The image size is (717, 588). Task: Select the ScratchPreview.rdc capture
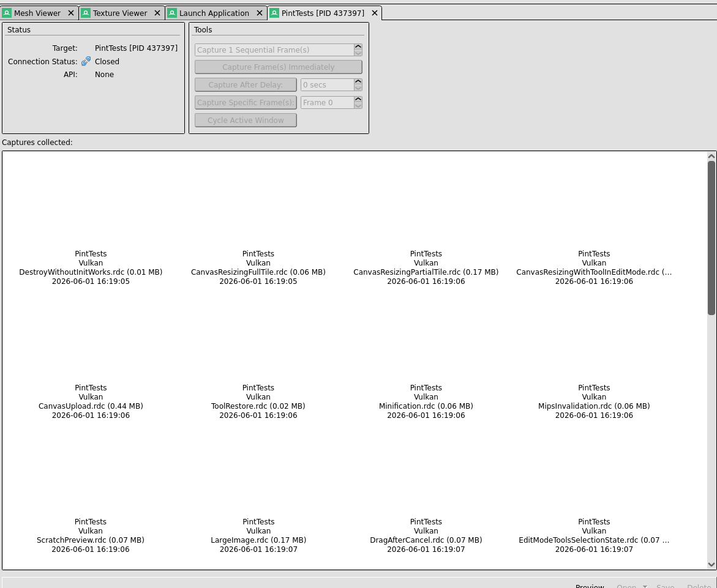(91, 535)
